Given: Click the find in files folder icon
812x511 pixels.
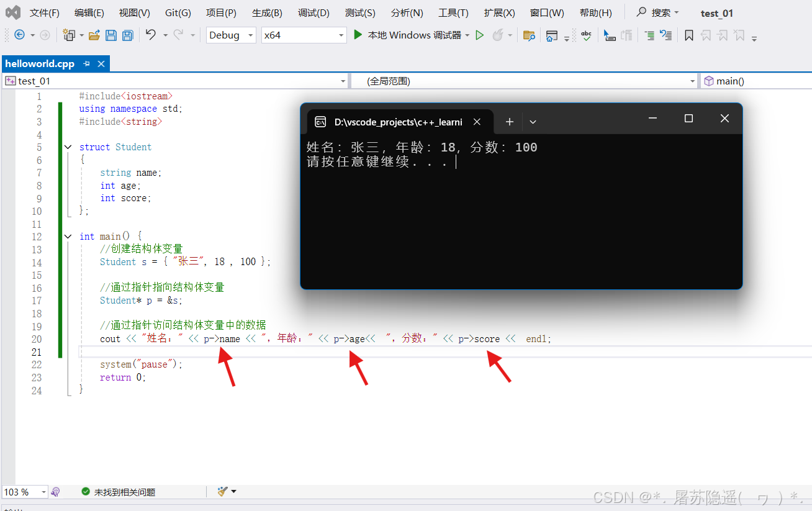Looking at the screenshot, I should click(529, 35).
